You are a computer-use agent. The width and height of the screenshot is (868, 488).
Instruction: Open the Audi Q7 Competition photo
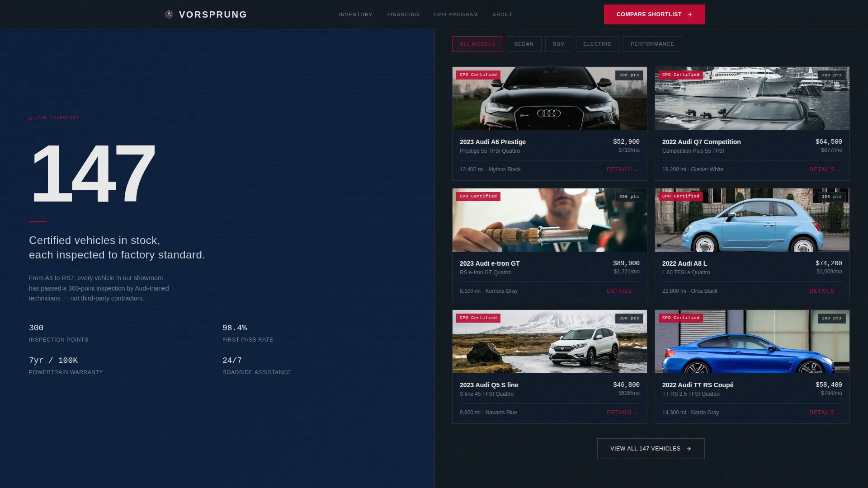tap(752, 99)
